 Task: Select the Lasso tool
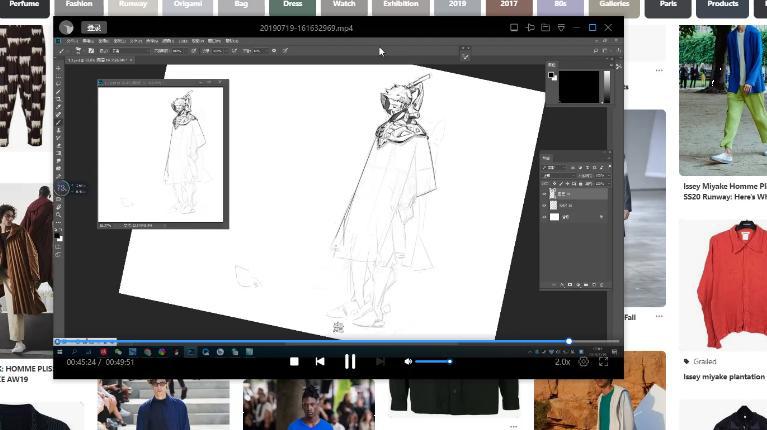[59, 84]
